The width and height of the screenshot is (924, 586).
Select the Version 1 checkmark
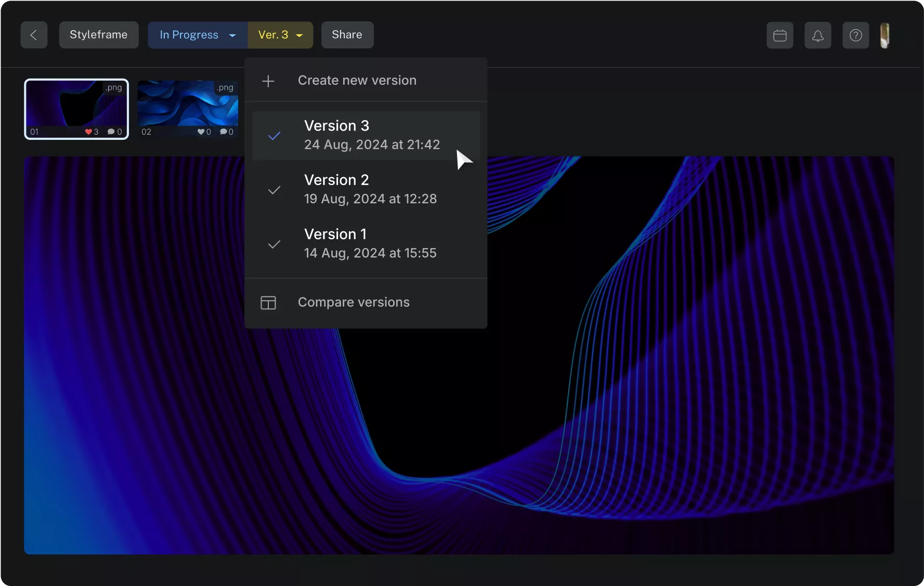tap(274, 244)
